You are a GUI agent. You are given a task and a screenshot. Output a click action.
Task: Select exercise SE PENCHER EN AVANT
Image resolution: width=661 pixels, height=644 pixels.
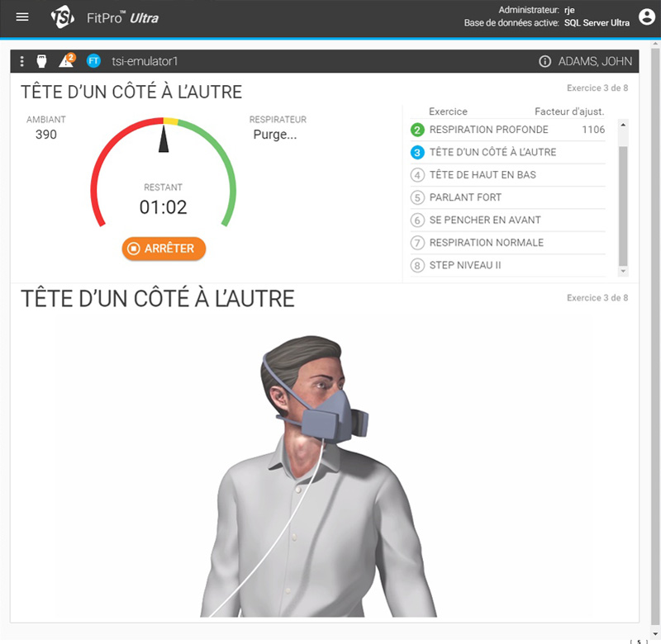point(485,220)
